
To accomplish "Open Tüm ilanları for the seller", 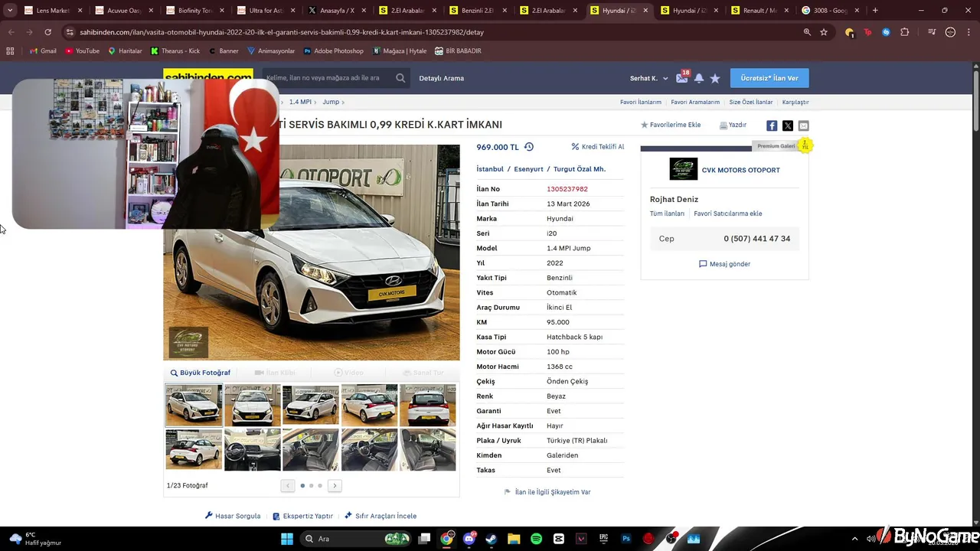I will click(667, 214).
